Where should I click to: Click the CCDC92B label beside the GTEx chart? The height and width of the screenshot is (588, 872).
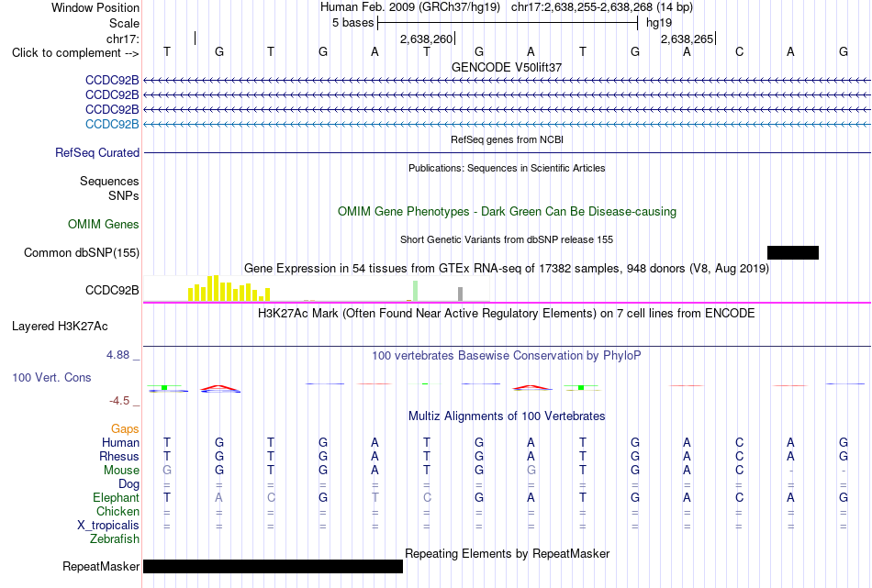[112, 290]
